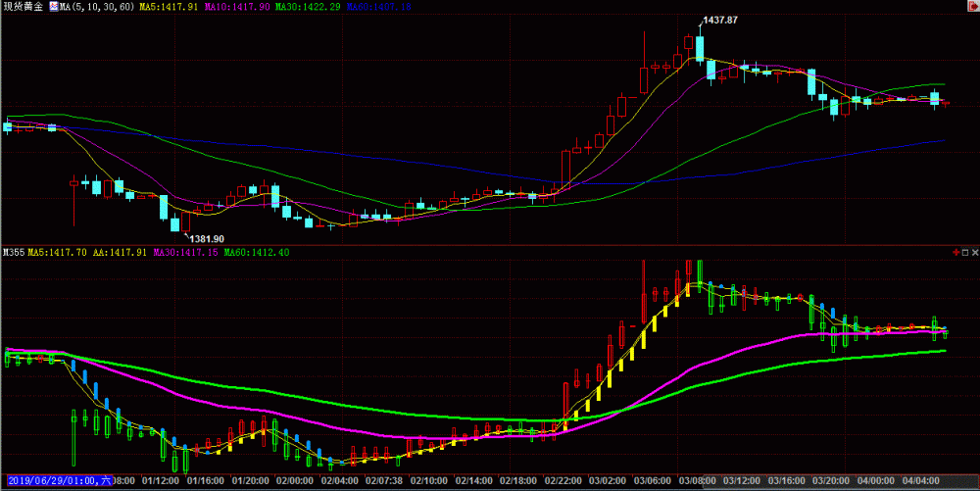This screenshot has height=491, width=980.
Task: Click the 現貨黃金 instrument title
Action: click(24, 6)
